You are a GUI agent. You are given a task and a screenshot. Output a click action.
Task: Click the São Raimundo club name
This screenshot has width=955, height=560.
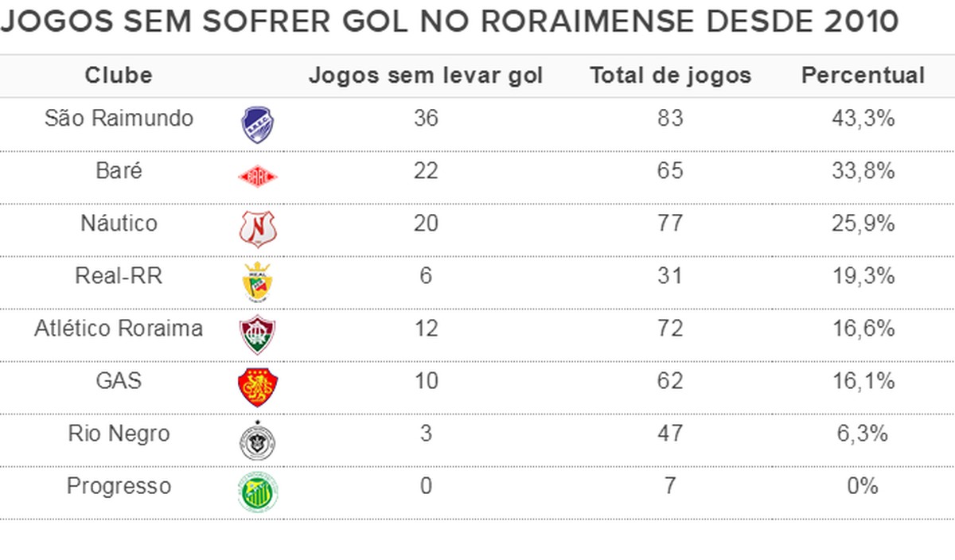119,119
